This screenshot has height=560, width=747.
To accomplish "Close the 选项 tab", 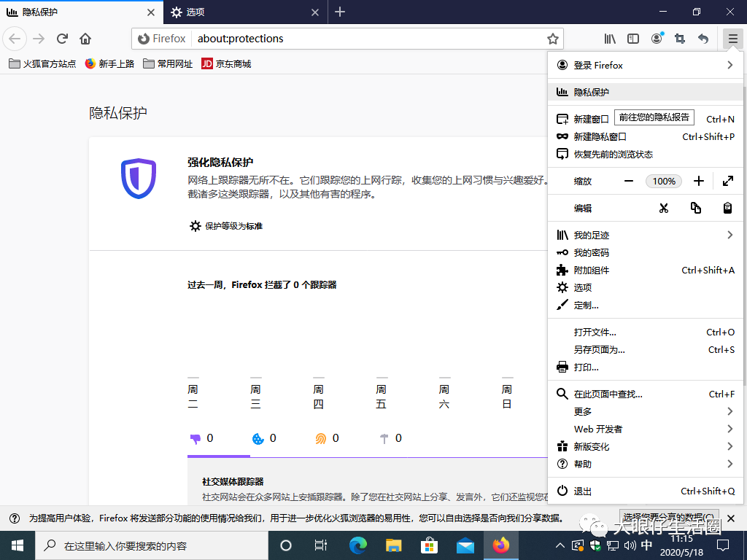I will pos(315,12).
